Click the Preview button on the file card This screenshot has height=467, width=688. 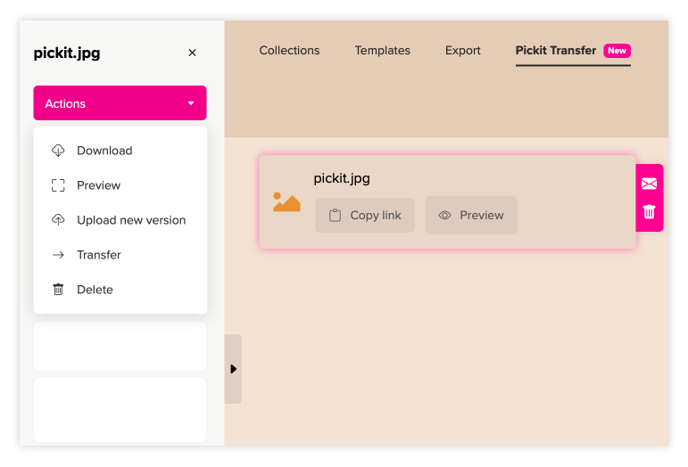coord(471,215)
